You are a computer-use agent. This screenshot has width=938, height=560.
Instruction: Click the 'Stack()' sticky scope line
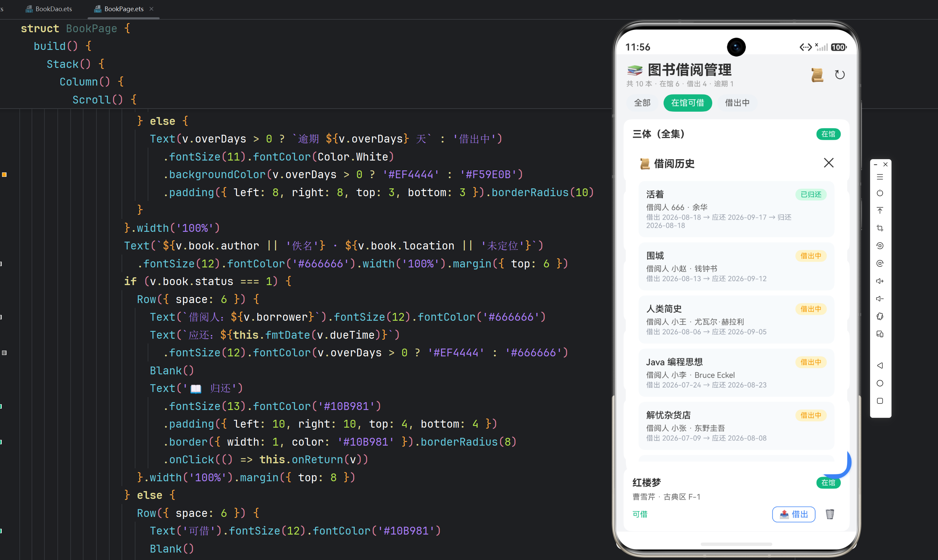[69, 64]
